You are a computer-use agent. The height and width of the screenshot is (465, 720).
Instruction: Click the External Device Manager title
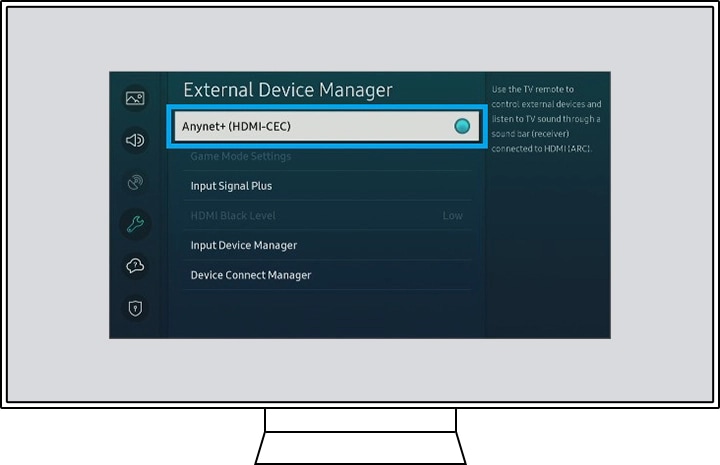[288, 91]
